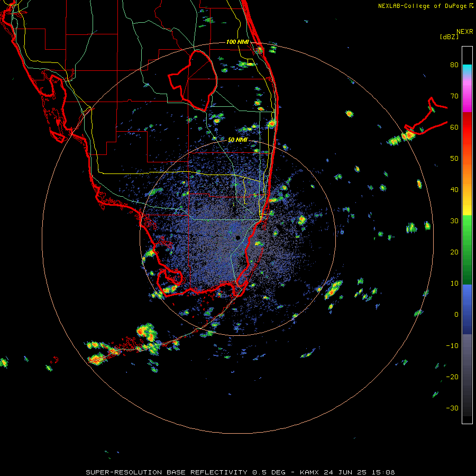The height and width of the screenshot is (476, 476).
Task: Click the NEXR label above the color scale
Action: click(x=465, y=31)
